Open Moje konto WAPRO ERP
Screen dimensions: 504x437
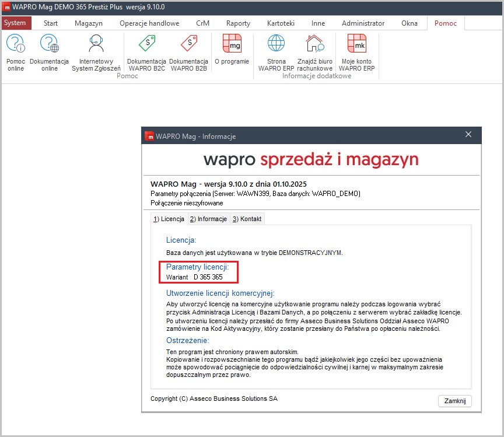(x=356, y=51)
